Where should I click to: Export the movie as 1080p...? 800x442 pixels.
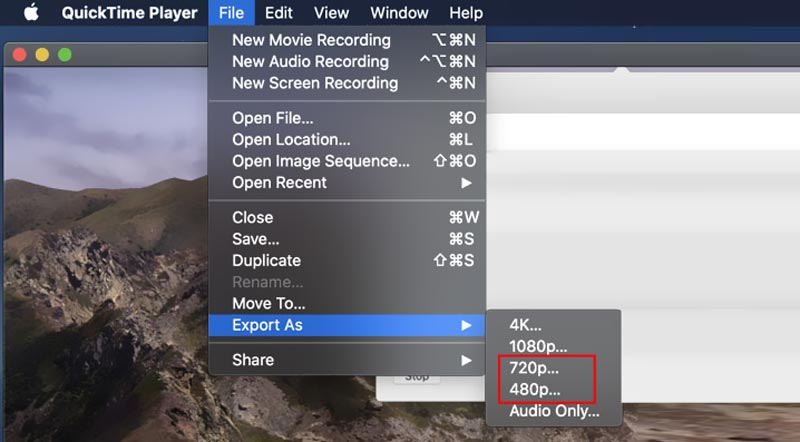pos(554,346)
